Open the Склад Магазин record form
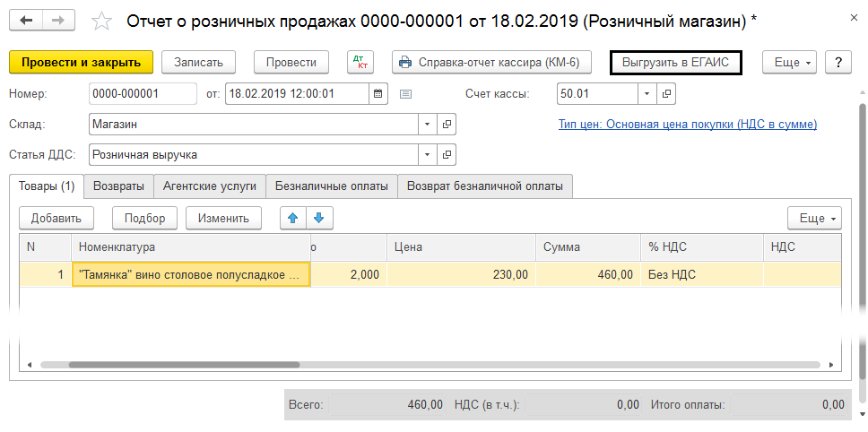Screen dimensions: 868x432 (x=447, y=125)
